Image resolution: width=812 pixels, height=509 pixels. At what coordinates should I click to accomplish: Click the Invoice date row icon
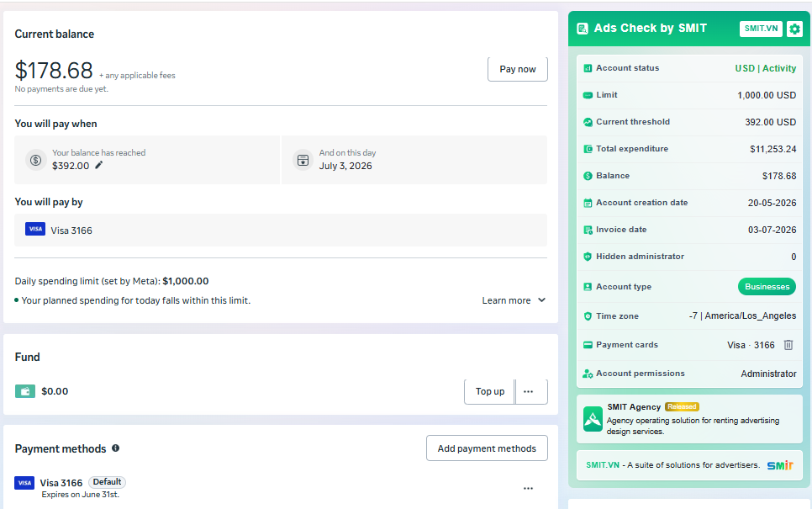(588, 230)
